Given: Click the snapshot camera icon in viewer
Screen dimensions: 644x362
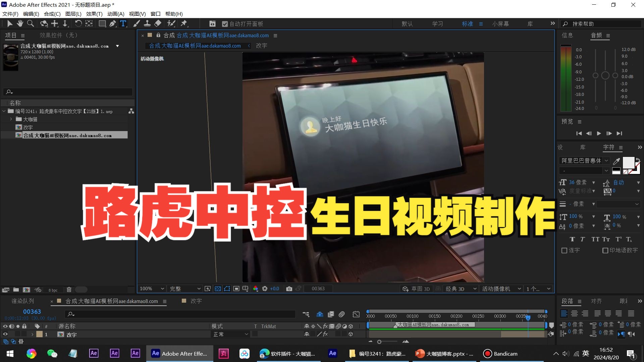Looking at the screenshot, I should 289,289.
